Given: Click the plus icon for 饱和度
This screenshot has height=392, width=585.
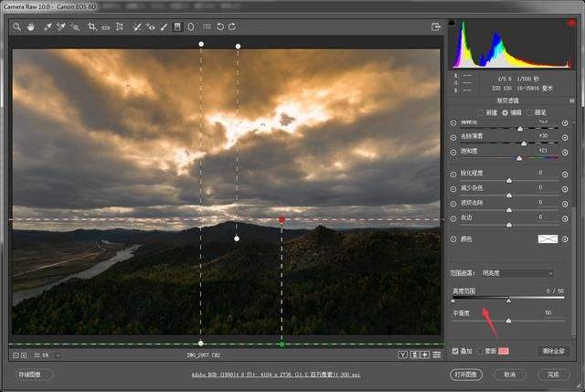Looking at the screenshot, I should point(565,153).
